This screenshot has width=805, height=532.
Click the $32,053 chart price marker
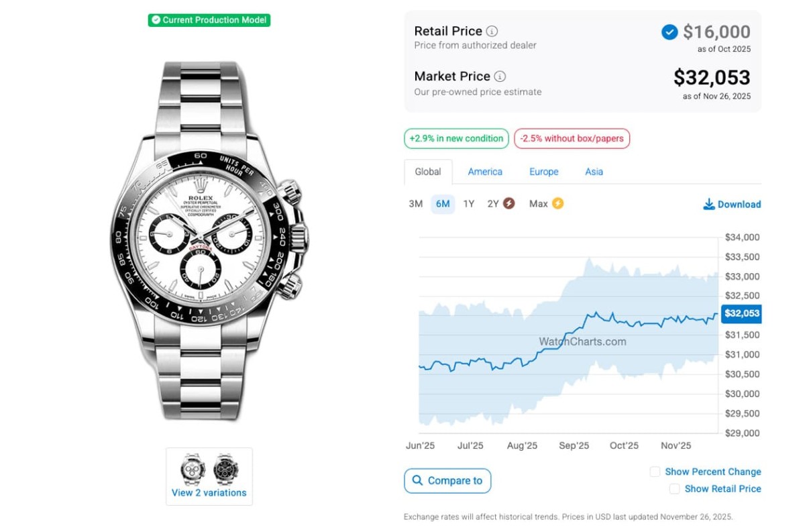pyautogui.click(x=741, y=313)
